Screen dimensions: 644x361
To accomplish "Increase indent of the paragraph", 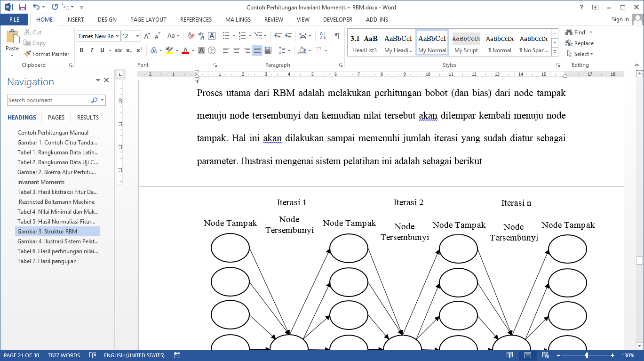I will (288, 36).
